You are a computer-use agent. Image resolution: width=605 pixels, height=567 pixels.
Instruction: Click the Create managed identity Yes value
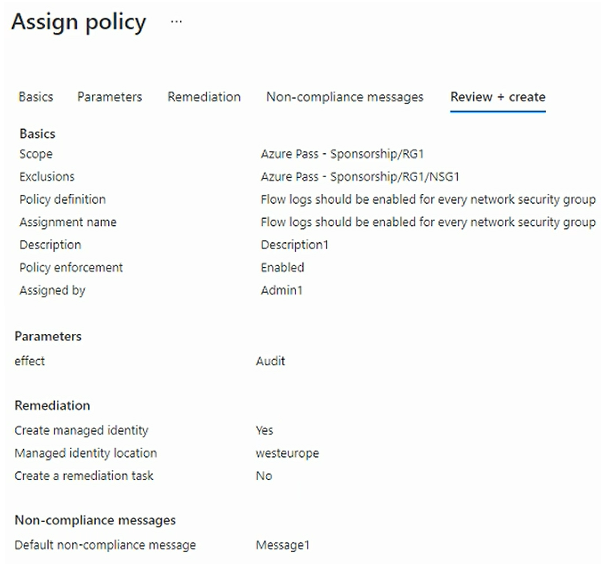tap(264, 430)
